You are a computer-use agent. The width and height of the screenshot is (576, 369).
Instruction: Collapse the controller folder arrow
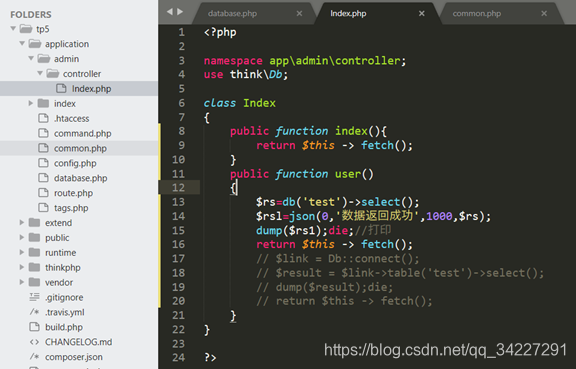(x=40, y=73)
